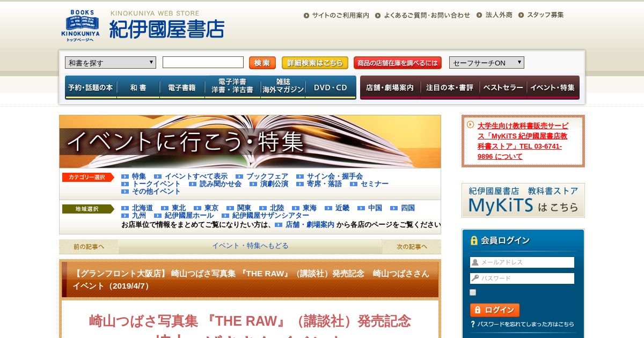The image size is (644, 338).
Task: Click bullet icon beside 法人外商
Action: (x=480, y=16)
